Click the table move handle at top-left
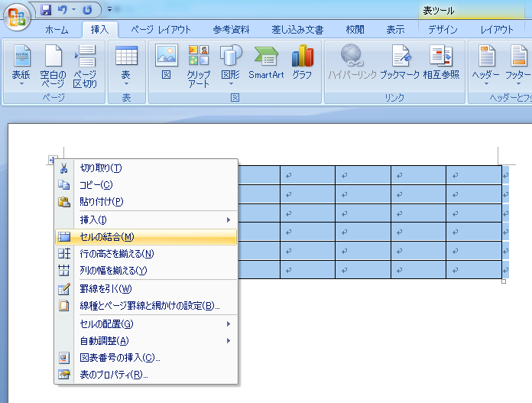Image resolution: width=532 pixels, height=403 pixels. point(51,160)
